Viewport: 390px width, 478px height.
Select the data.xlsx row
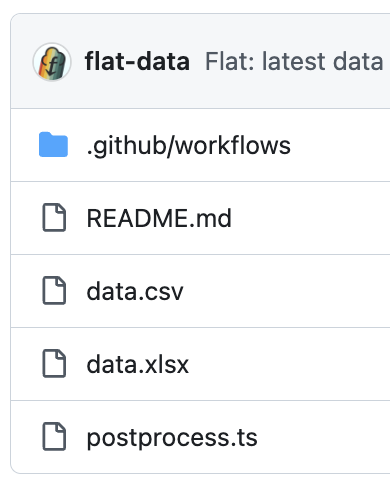200,364
